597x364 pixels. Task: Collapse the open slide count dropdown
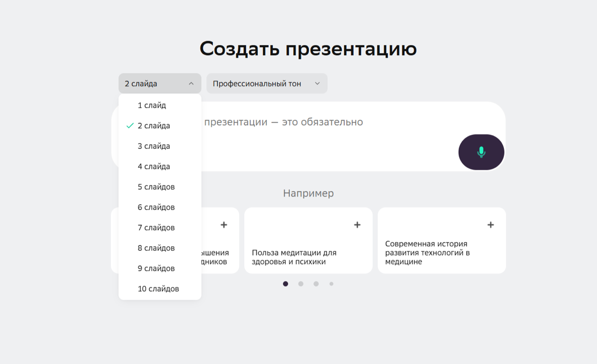pyautogui.click(x=159, y=83)
